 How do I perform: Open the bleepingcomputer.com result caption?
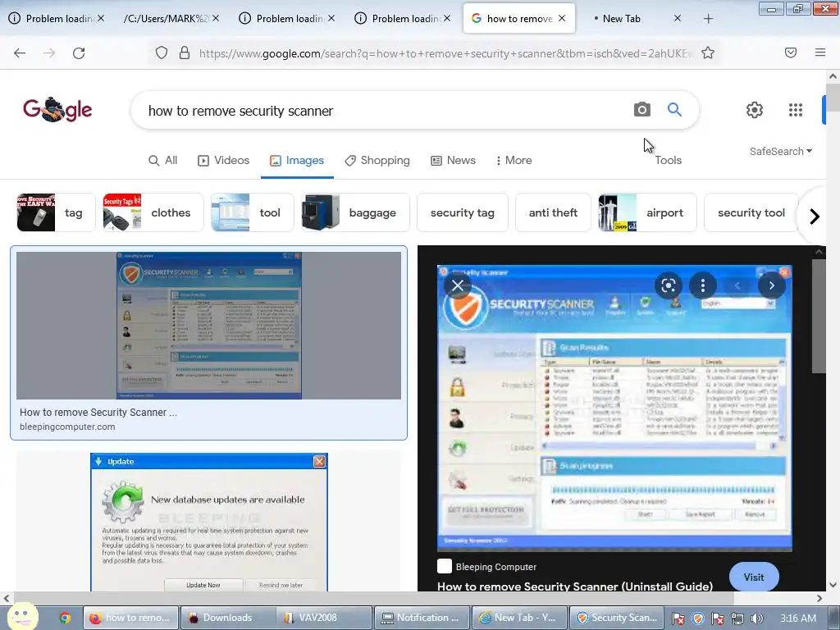point(67,427)
